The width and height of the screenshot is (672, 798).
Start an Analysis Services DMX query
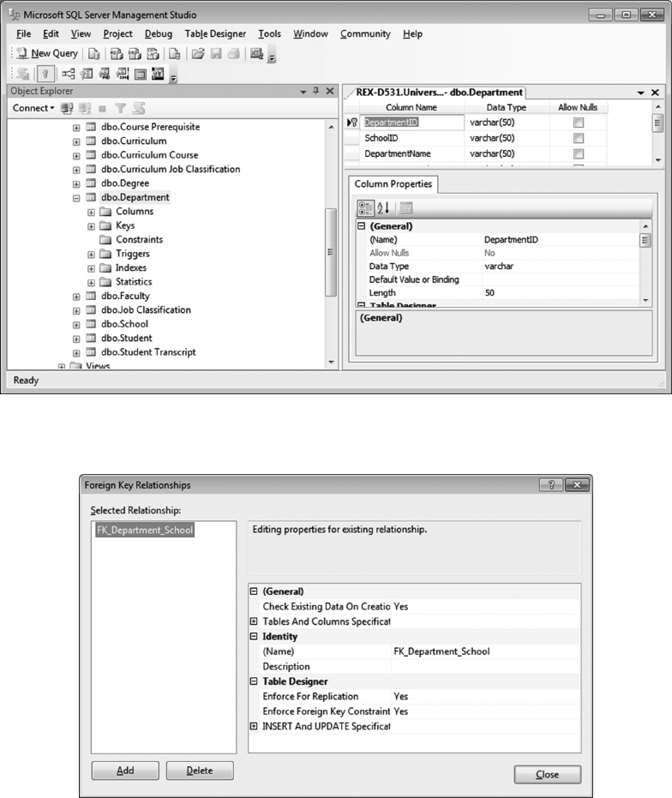point(135,53)
